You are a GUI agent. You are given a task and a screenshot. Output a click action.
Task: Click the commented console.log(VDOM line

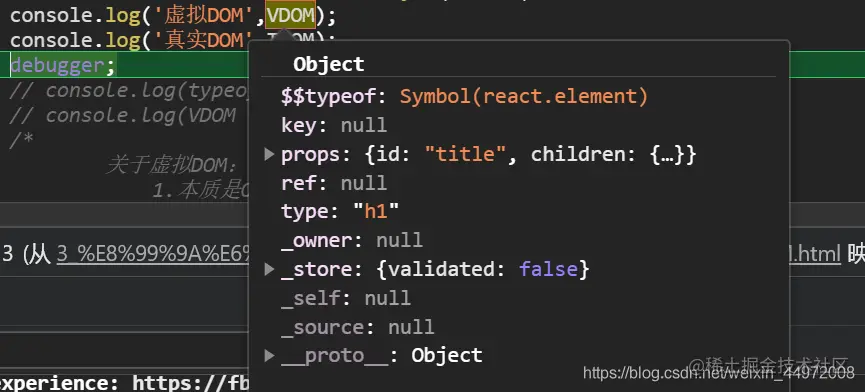(123, 115)
